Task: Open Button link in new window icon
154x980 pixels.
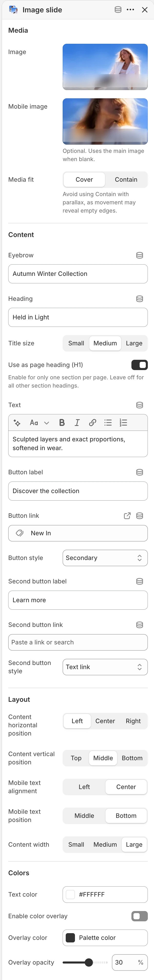Action: (128, 516)
